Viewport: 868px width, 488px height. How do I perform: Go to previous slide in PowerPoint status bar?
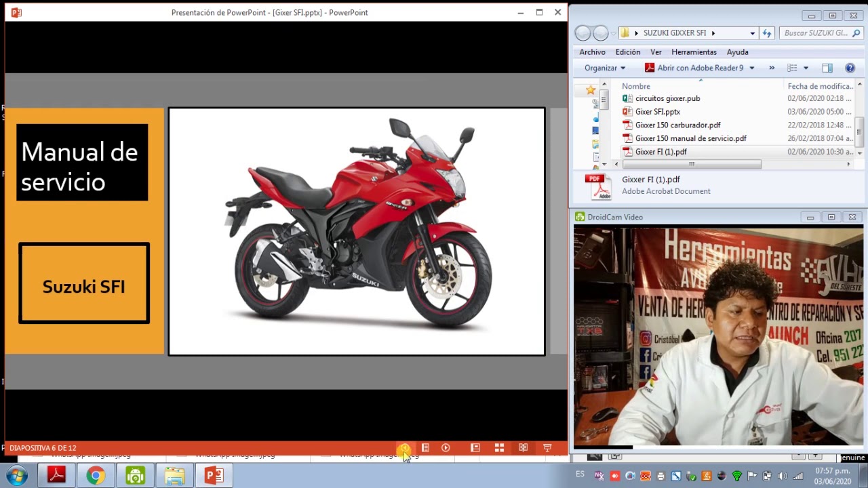tap(404, 448)
